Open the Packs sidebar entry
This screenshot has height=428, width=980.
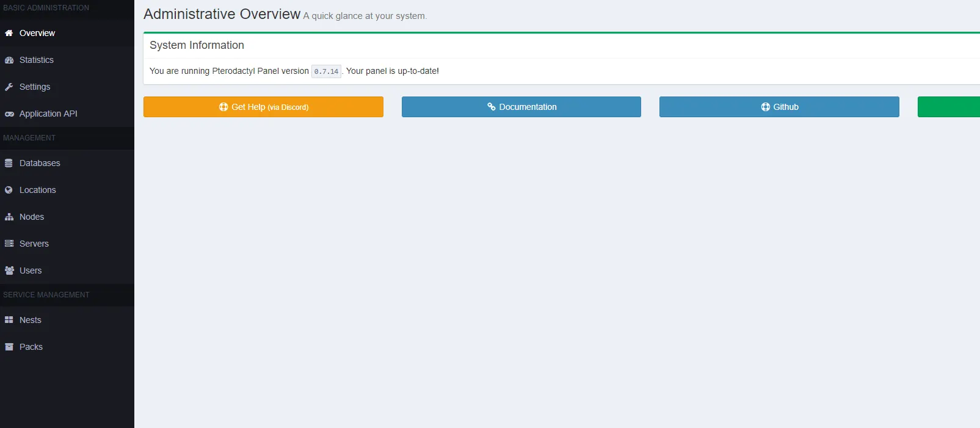31,347
